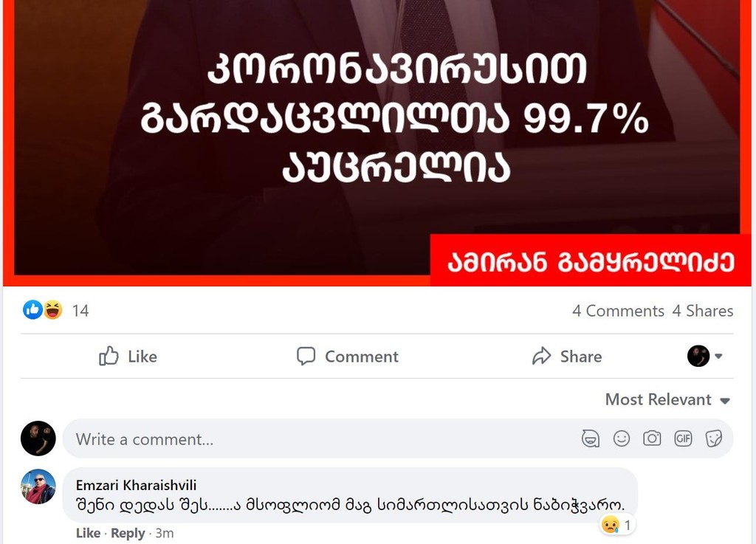
Task: Click the avatar sticker icon in comment box
Action: (x=591, y=438)
